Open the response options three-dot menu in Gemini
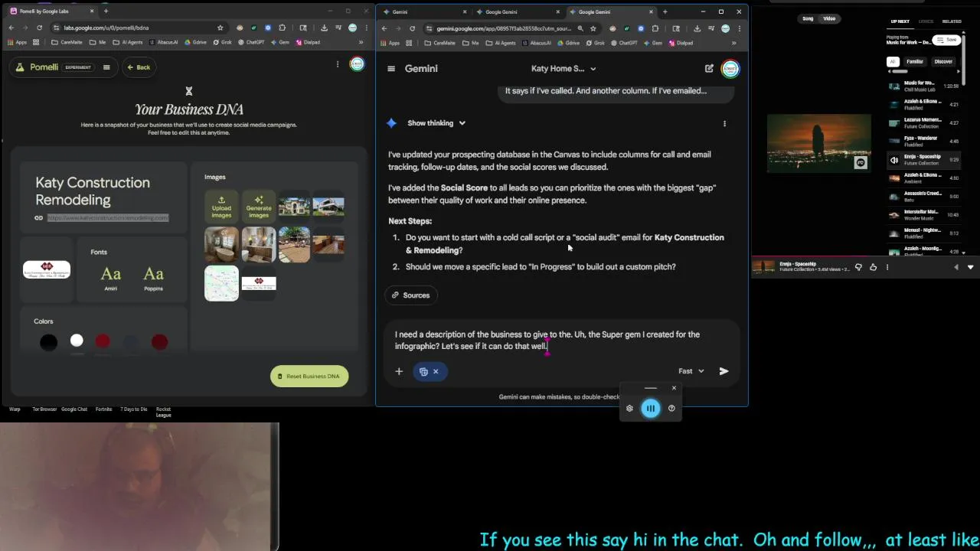The image size is (980, 551). point(724,123)
